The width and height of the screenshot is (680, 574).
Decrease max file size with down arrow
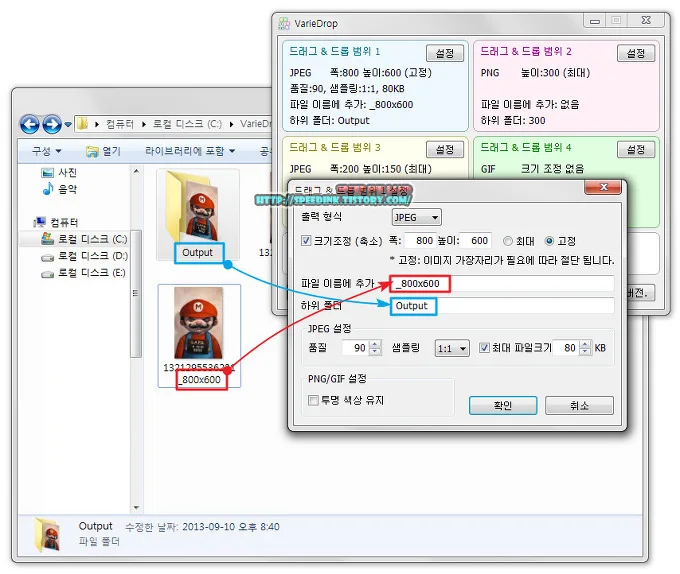tap(585, 352)
